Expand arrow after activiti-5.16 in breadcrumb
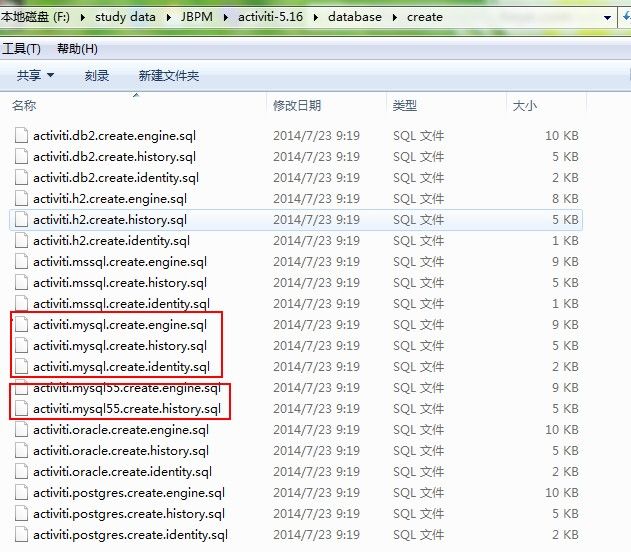This screenshot has height=552, width=631. coord(316,17)
